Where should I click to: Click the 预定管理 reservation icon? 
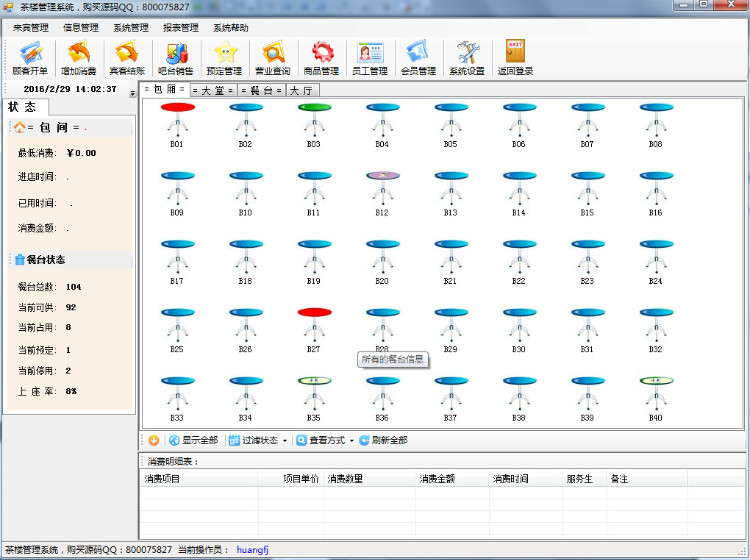pyautogui.click(x=223, y=58)
